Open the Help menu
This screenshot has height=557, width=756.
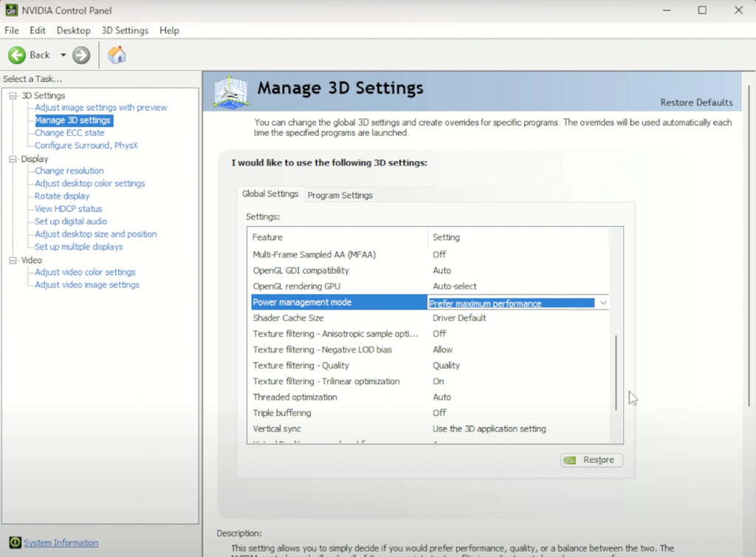click(x=169, y=30)
